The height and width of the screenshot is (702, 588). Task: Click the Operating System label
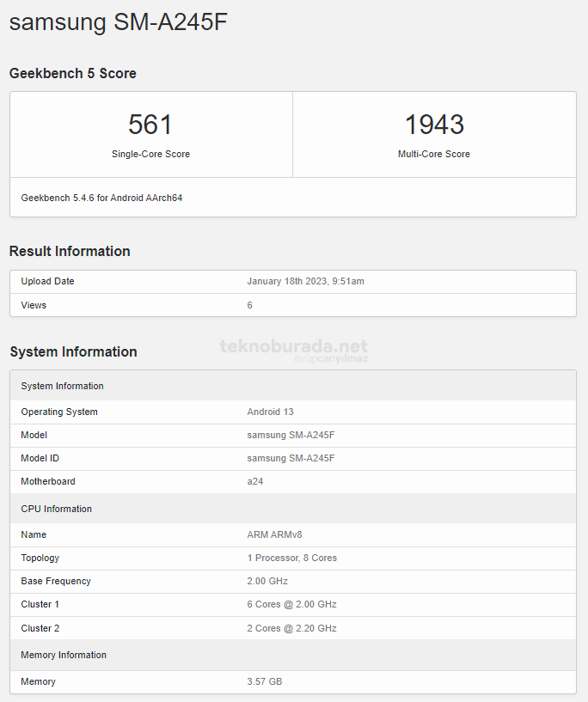coord(59,412)
